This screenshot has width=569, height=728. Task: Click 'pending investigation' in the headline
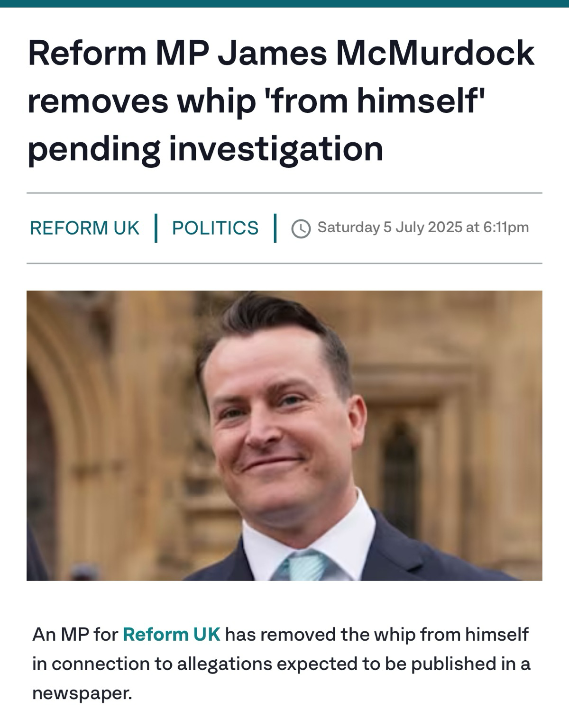click(205, 148)
